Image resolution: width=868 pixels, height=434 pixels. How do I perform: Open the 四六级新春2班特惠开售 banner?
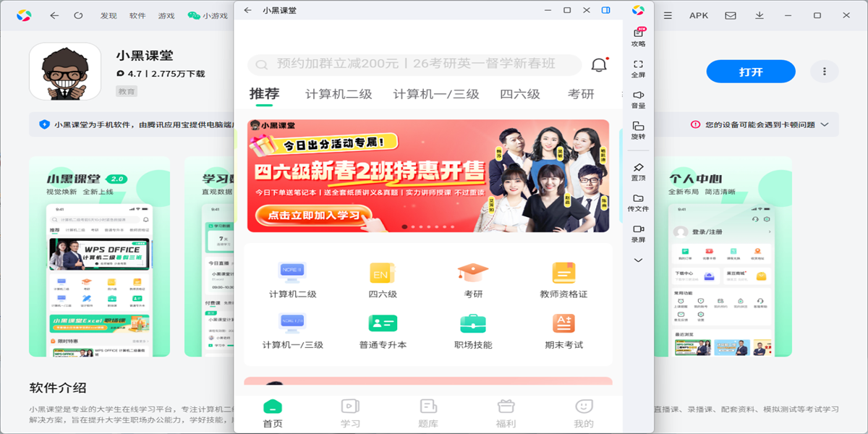click(x=428, y=176)
